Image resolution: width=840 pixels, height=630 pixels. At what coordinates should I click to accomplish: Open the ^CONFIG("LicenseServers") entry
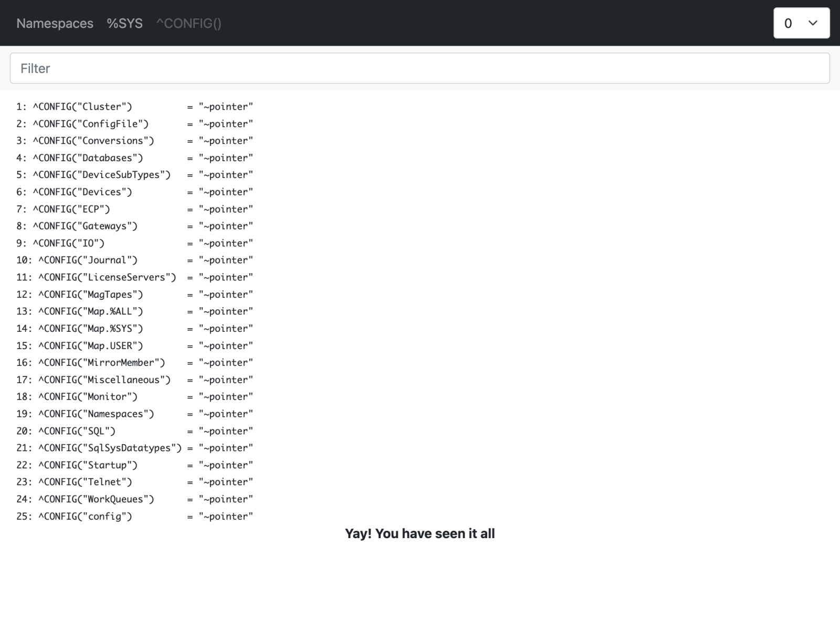[107, 277]
